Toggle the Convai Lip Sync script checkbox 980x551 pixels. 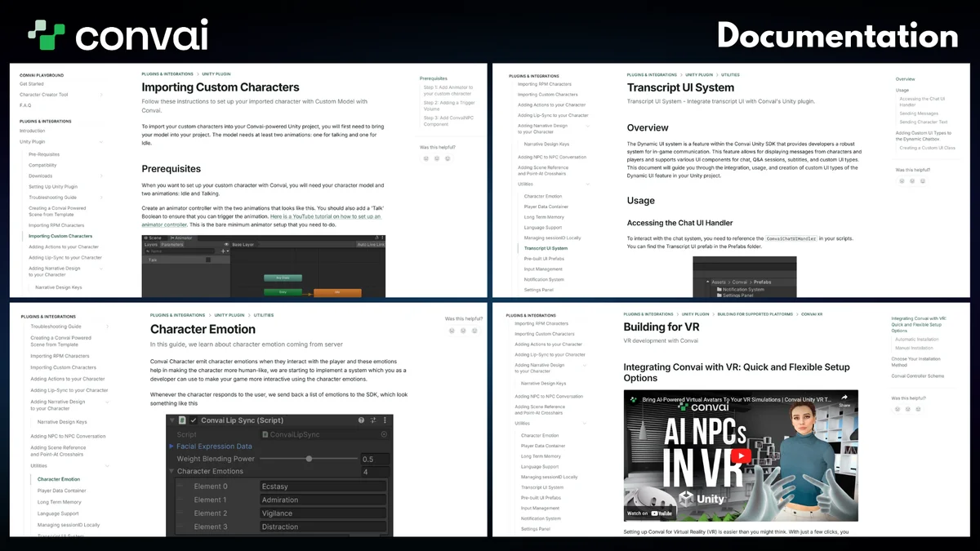194,420
